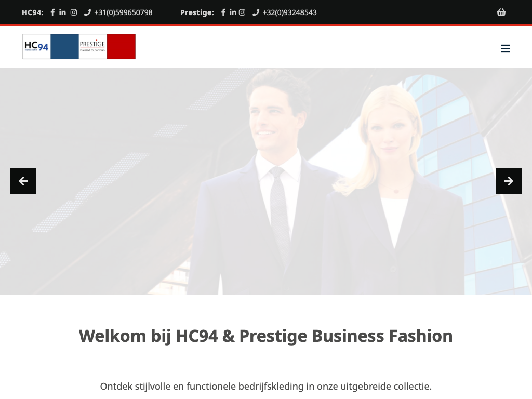This screenshot has height=399, width=532.
Task: Open the Prestige Instagram icon
Action: click(242, 12)
